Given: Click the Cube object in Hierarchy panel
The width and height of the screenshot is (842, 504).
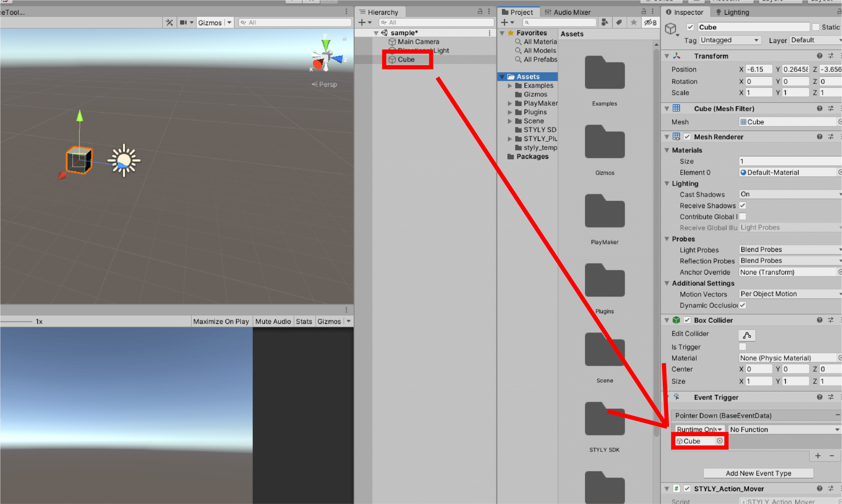Looking at the screenshot, I should click(406, 59).
